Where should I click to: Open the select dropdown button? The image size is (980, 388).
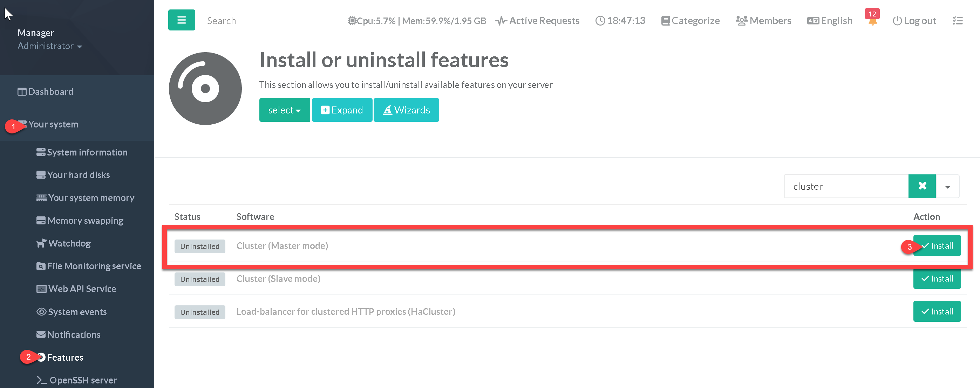pos(284,110)
